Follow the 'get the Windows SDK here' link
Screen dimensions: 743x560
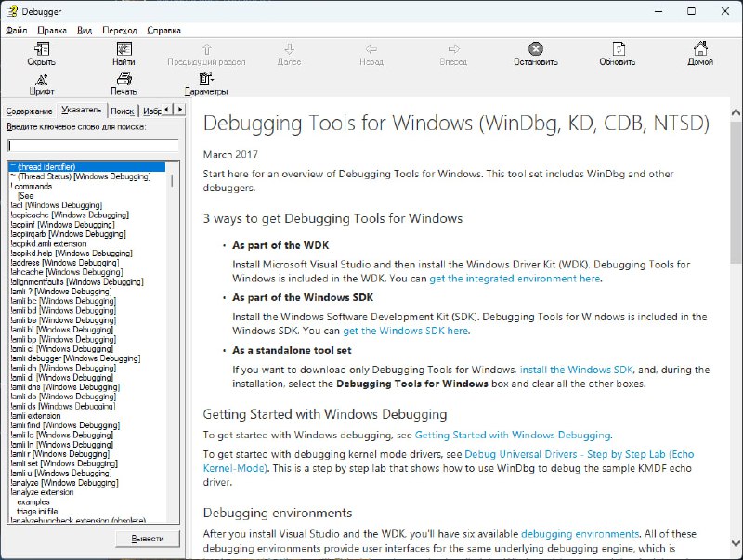[x=406, y=331]
